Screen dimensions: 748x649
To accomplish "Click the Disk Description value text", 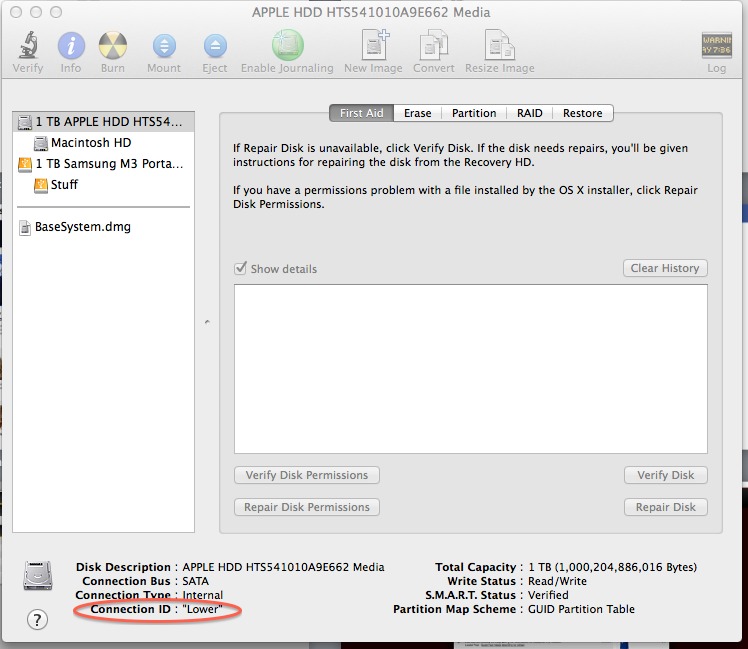I will click(x=283, y=567).
